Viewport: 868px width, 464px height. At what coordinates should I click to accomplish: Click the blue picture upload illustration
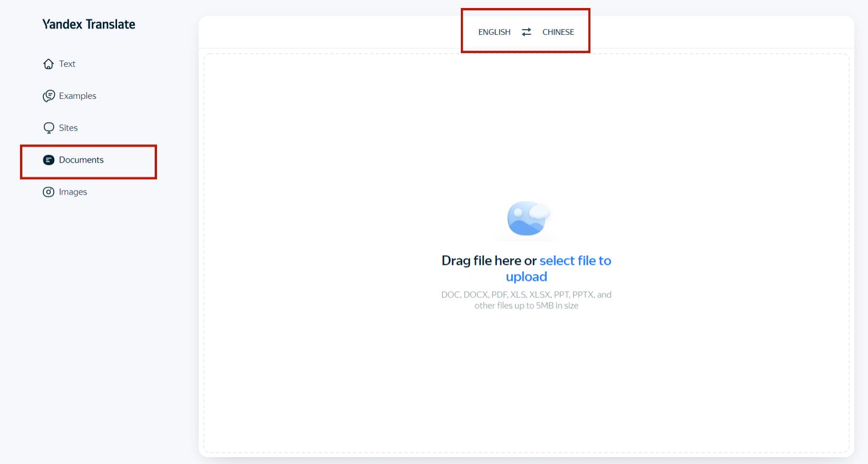[528, 218]
